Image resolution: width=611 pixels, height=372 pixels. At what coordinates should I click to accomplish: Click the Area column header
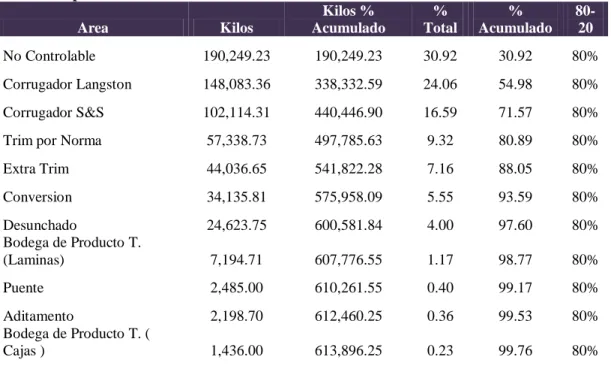93,28
